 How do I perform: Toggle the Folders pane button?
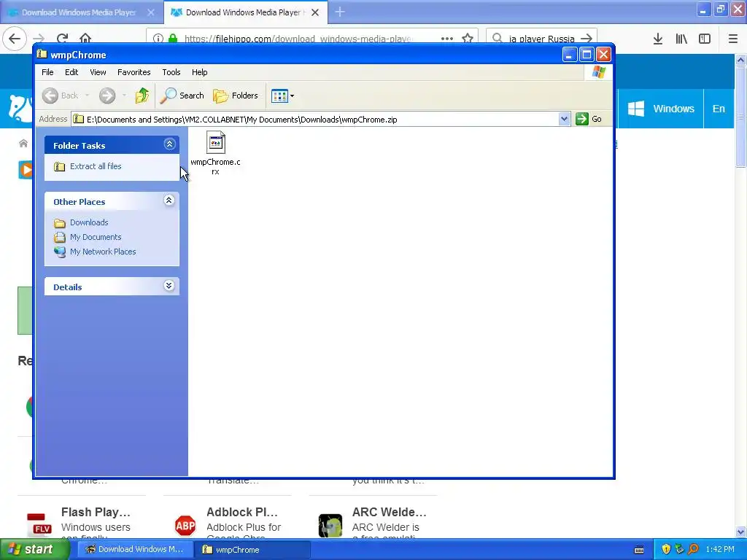(x=236, y=96)
